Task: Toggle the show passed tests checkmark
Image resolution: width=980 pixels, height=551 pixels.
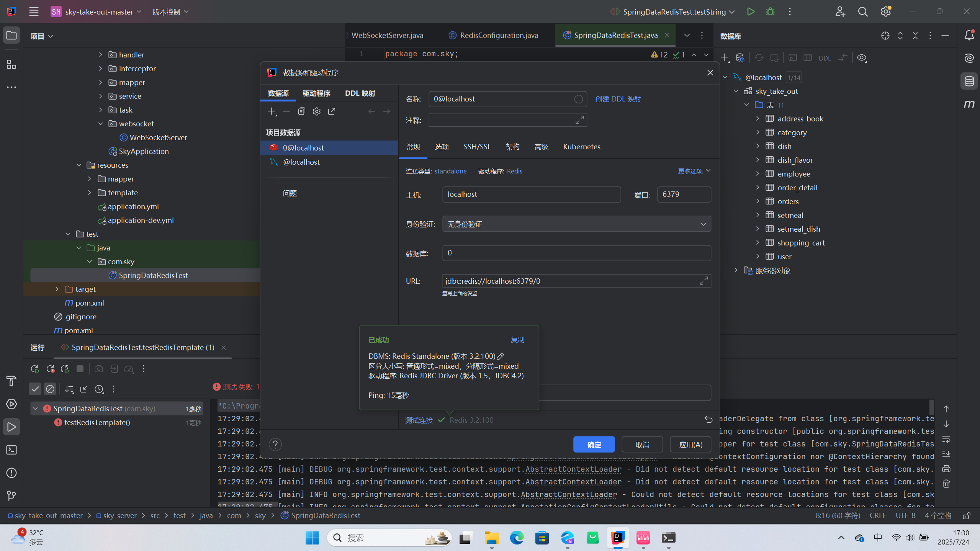Action: 35,389
